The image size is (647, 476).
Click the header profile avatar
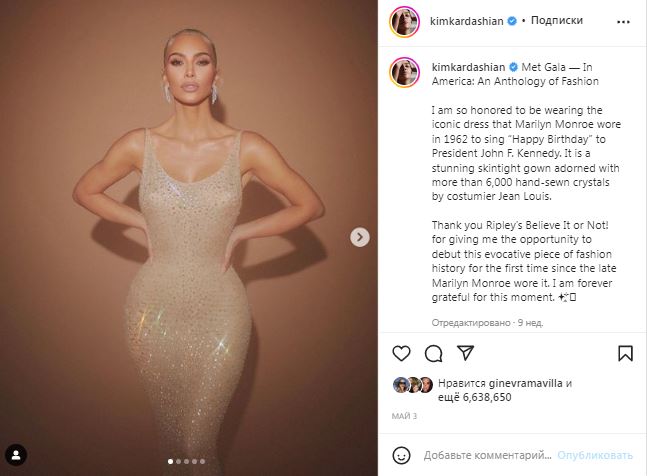[405, 20]
